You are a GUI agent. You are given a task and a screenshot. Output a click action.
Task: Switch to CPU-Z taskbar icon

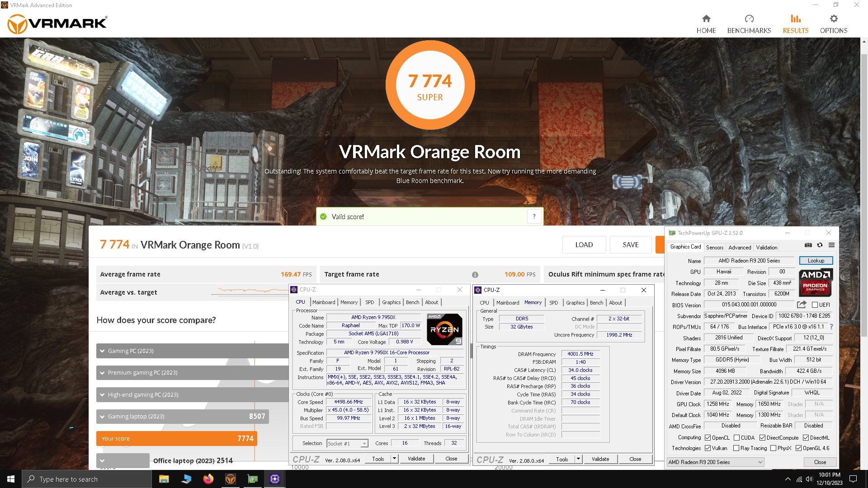274,479
